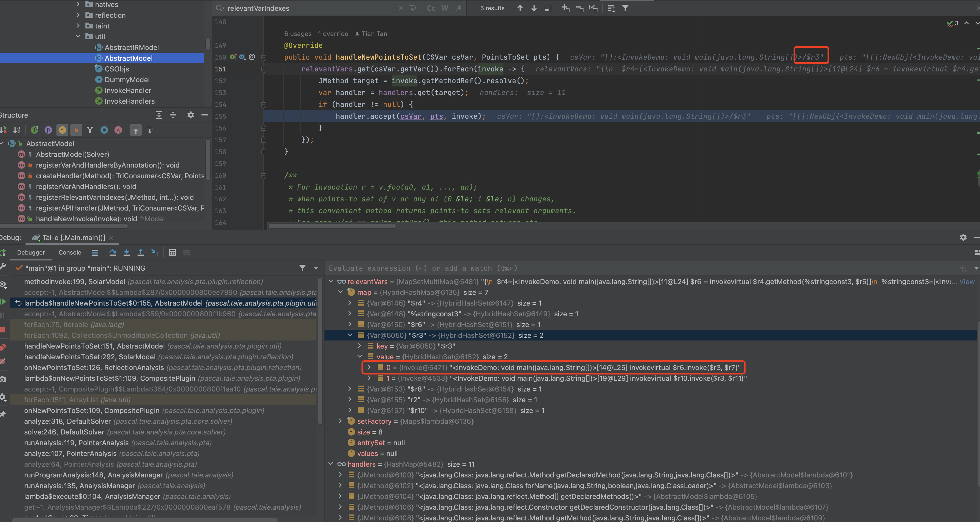
Task: Click search Filter results icon
Action: click(x=625, y=8)
